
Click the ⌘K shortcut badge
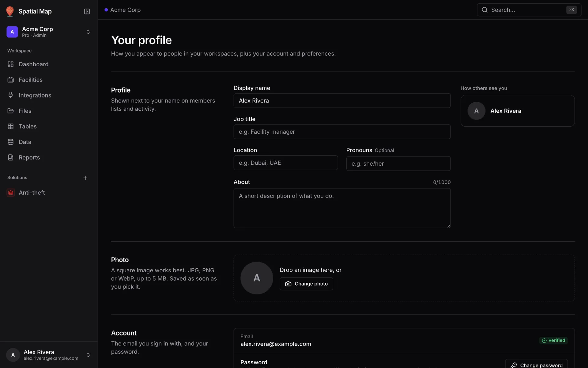pos(571,10)
